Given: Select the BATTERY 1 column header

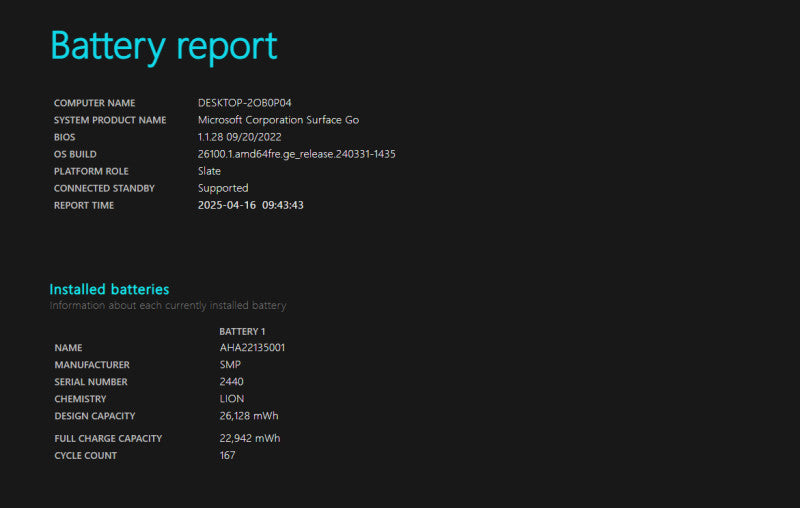Looking at the screenshot, I should pos(242,332).
